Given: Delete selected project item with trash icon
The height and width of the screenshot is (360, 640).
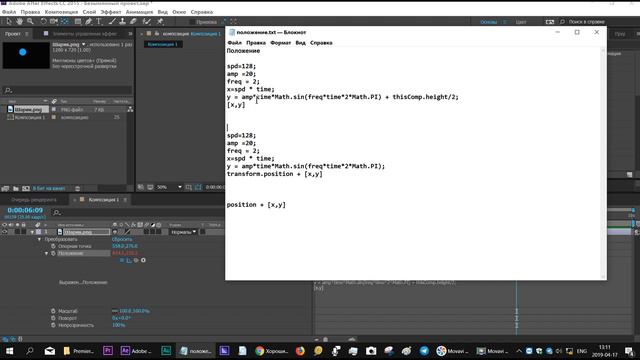Looking at the screenshot, I should [78, 188].
